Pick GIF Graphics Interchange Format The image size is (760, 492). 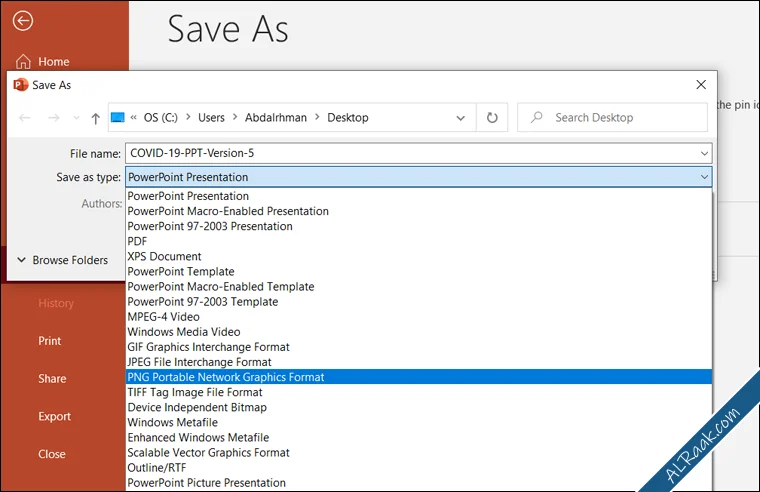point(419,347)
